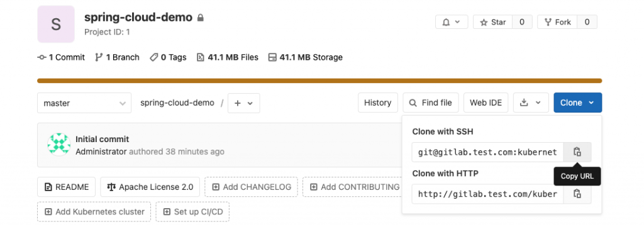Viewport: 644px width, 227px height.
Task: Click the project avatar letter S
Action: [x=56, y=25]
